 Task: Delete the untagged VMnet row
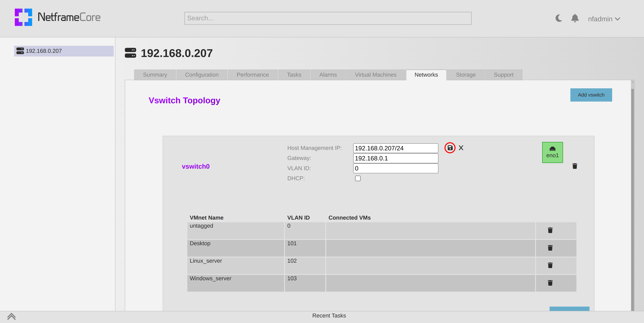[x=550, y=230]
